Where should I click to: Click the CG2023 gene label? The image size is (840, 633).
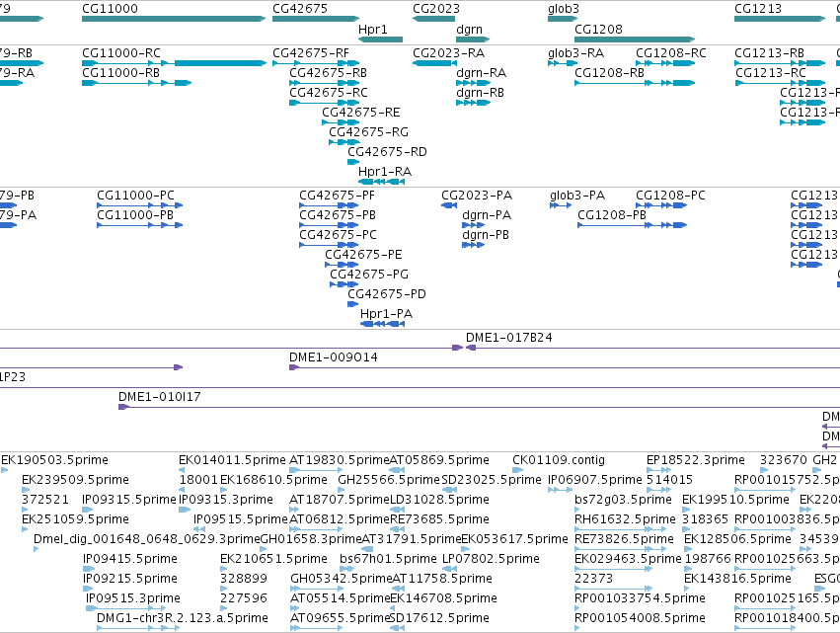pyautogui.click(x=435, y=9)
